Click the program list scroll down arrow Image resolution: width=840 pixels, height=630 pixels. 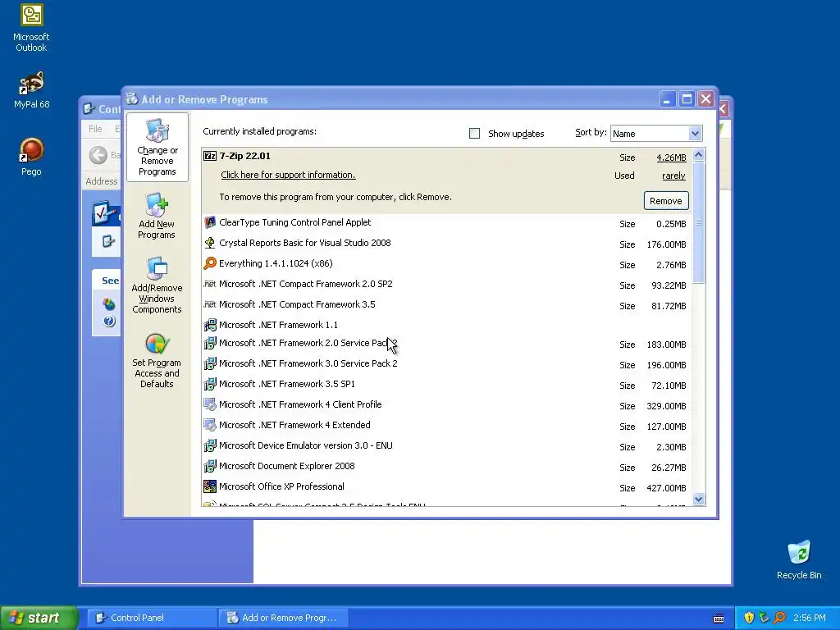pos(699,500)
